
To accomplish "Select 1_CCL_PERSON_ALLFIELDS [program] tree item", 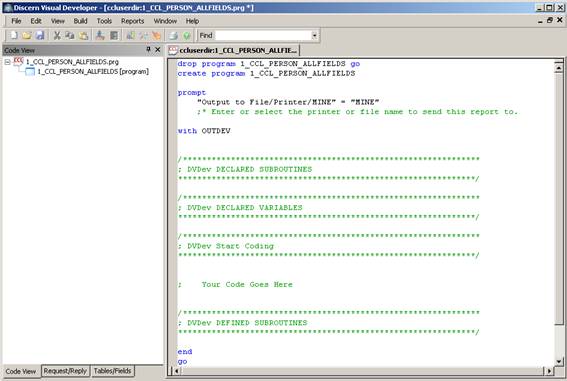I will tap(93, 72).
